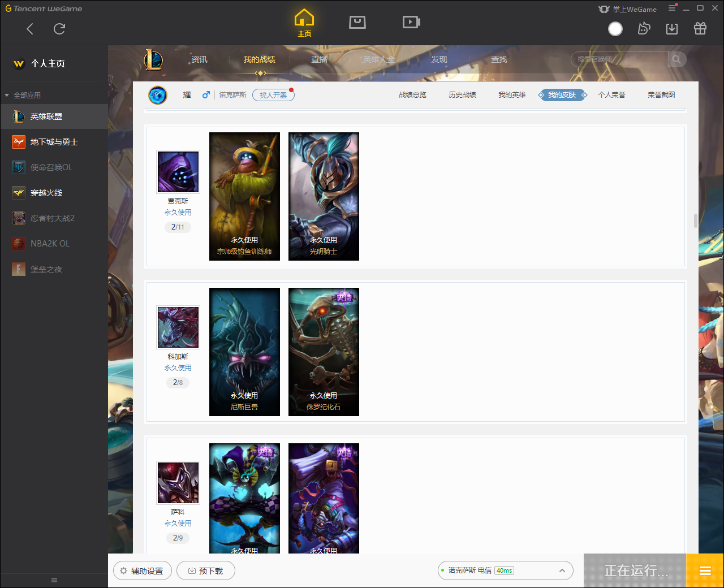Click the 正在运行 launch button

point(635,571)
